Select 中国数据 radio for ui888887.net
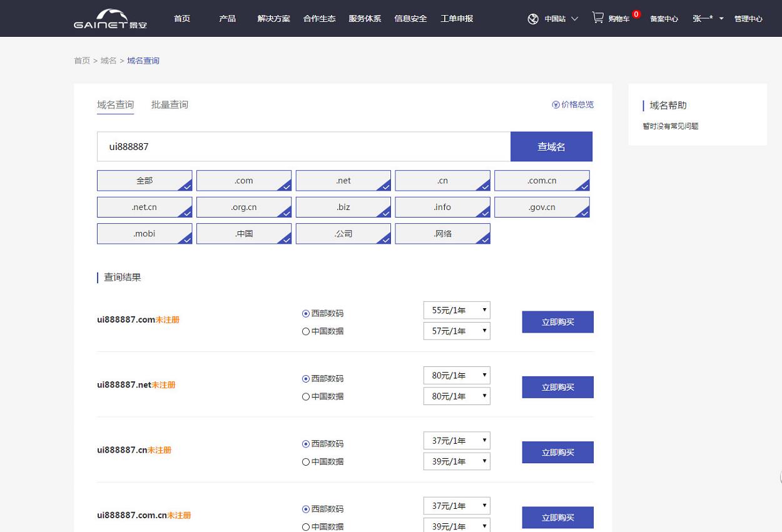Screen dimensions: 782x532 coord(305,396)
